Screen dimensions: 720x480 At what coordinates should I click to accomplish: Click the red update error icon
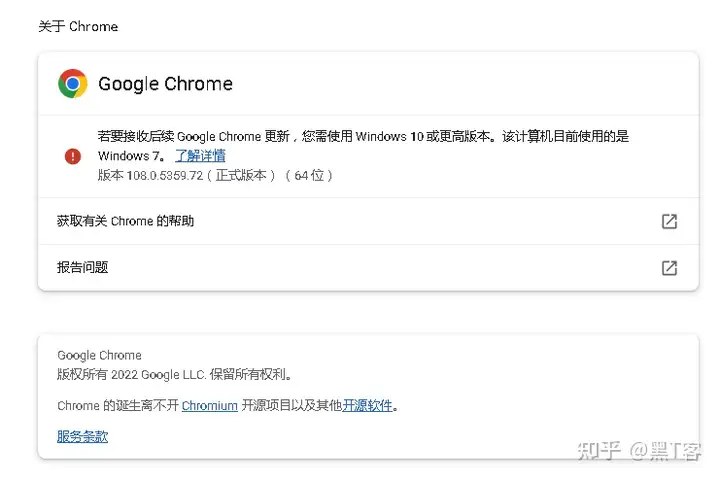[72, 156]
